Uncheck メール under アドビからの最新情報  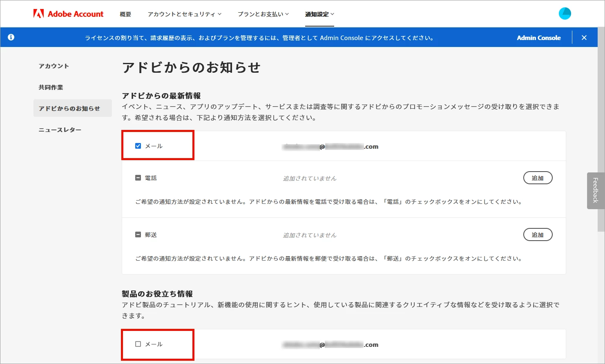click(x=138, y=146)
